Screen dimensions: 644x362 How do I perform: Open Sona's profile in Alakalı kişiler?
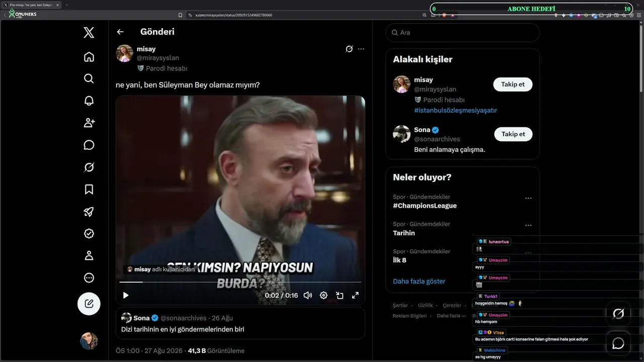pos(422,130)
